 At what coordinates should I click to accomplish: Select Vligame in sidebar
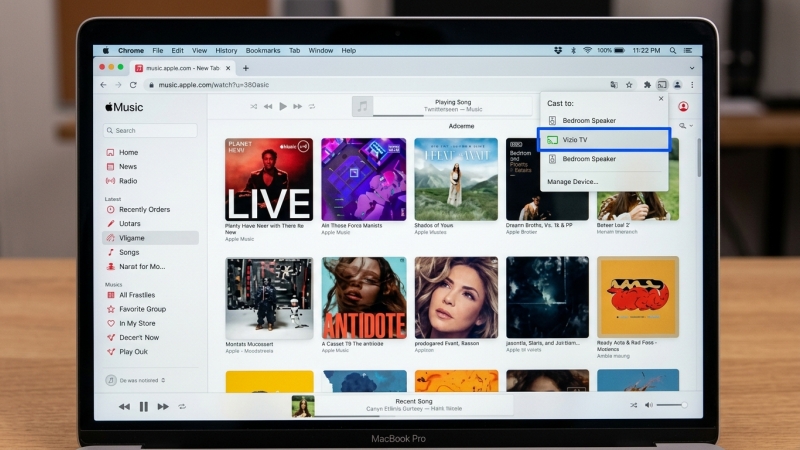pos(151,238)
